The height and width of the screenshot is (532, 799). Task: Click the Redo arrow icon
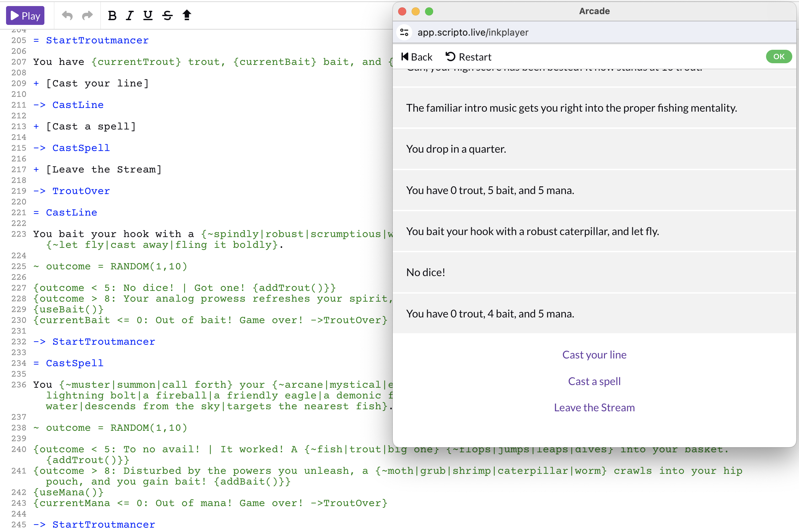point(86,15)
